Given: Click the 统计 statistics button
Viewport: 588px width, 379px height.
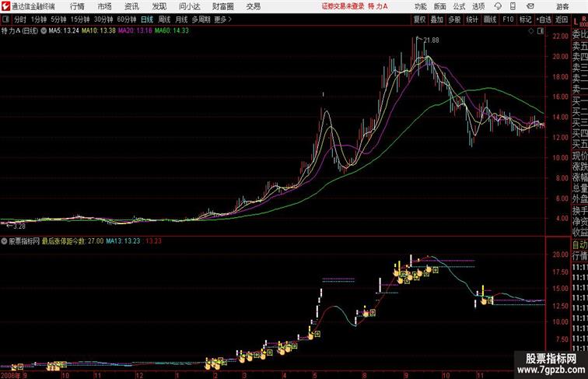Looking at the screenshot, I should click(x=472, y=19).
